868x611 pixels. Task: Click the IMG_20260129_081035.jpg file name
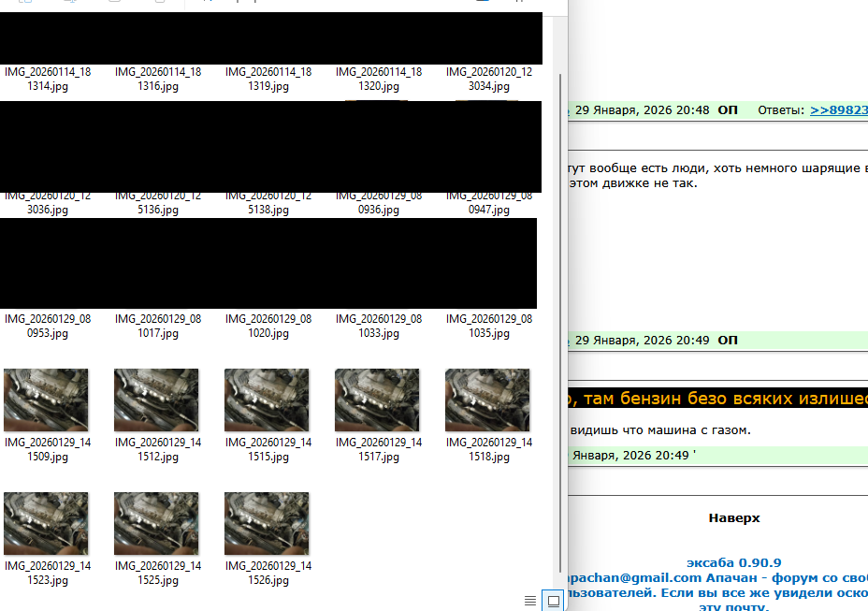[x=489, y=326]
